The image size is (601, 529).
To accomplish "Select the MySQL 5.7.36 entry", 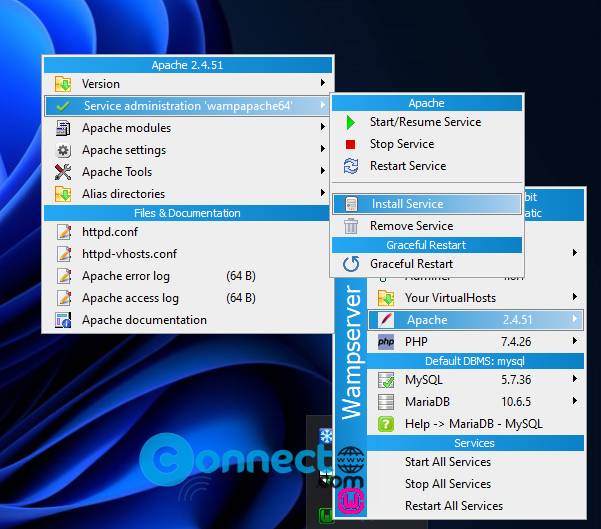I will point(475,380).
